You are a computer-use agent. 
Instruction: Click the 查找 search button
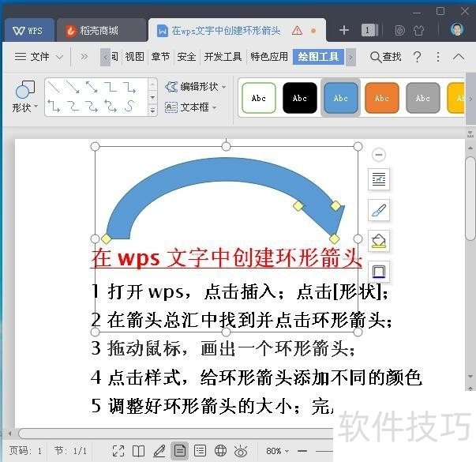pyautogui.click(x=385, y=57)
